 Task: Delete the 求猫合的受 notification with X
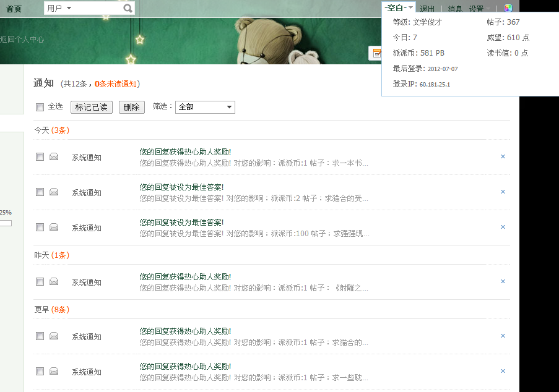point(503,192)
